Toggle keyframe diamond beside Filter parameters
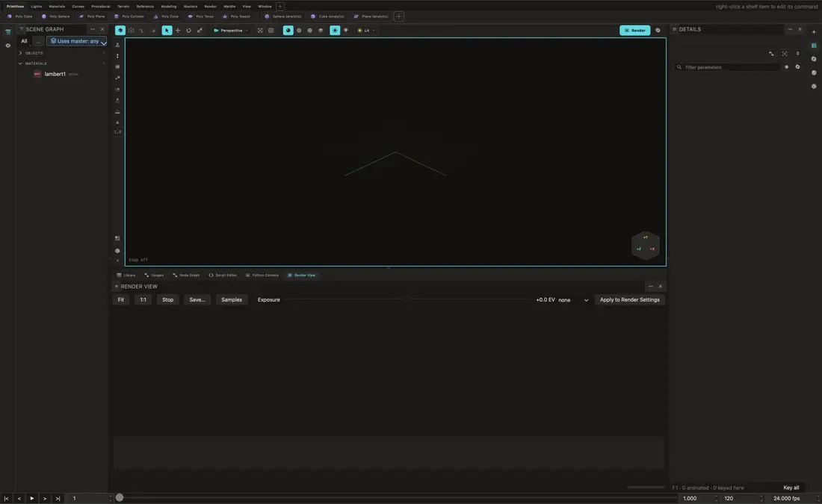The image size is (822, 504). pyautogui.click(x=786, y=67)
